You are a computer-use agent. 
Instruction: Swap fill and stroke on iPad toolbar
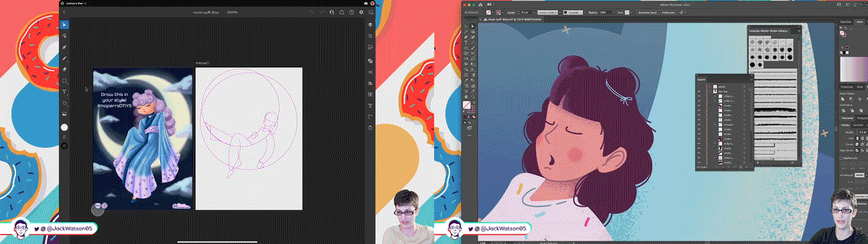click(65, 137)
